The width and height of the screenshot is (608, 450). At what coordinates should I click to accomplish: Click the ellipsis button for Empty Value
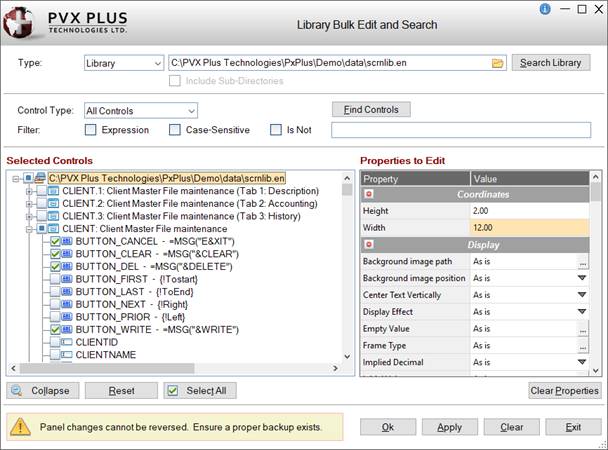coord(582,329)
